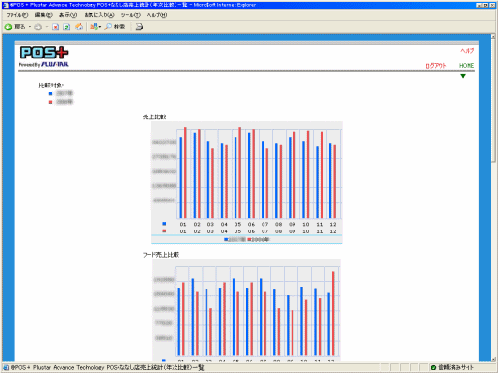Click the ログアウト link
The image size is (498, 373).
click(x=436, y=66)
